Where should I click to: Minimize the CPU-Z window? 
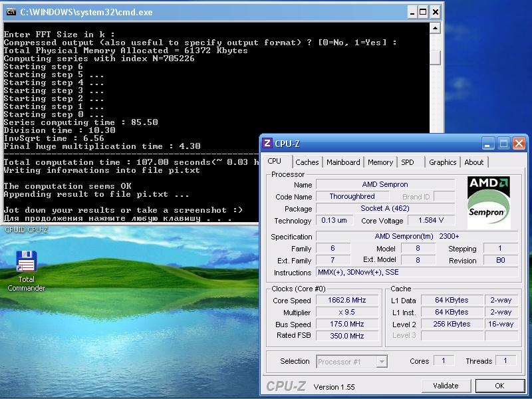(x=487, y=144)
